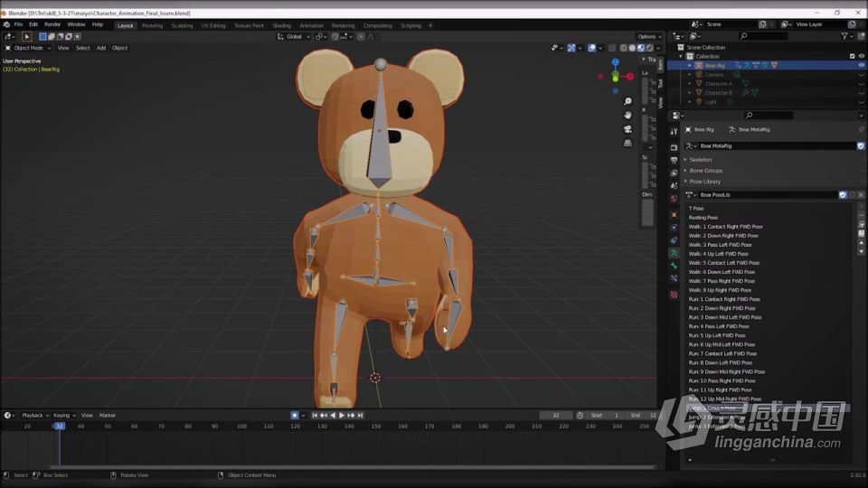This screenshot has height=488, width=868.
Task: Uncheck Collection exclude checkbox in outliner
Action: [852, 56]
